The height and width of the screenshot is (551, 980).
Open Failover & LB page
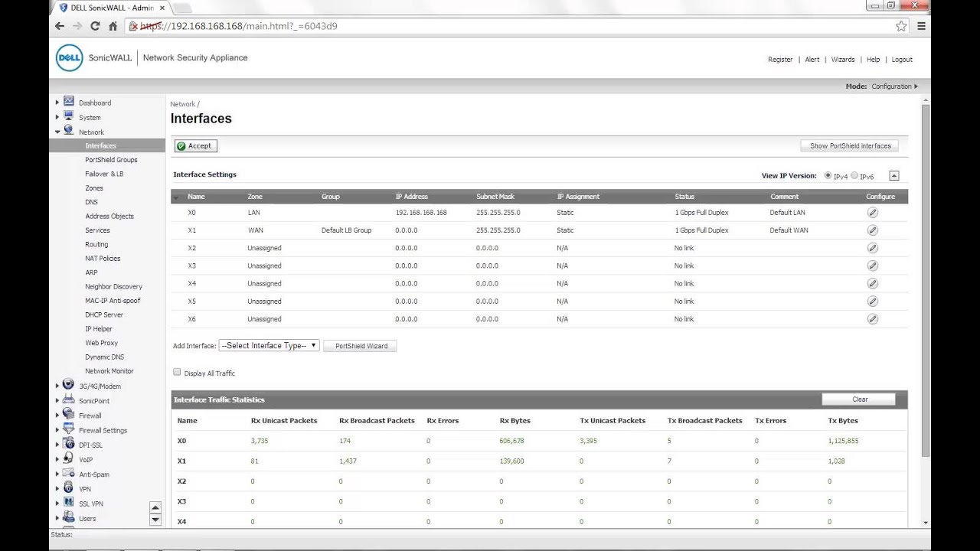tap(104, 174)
